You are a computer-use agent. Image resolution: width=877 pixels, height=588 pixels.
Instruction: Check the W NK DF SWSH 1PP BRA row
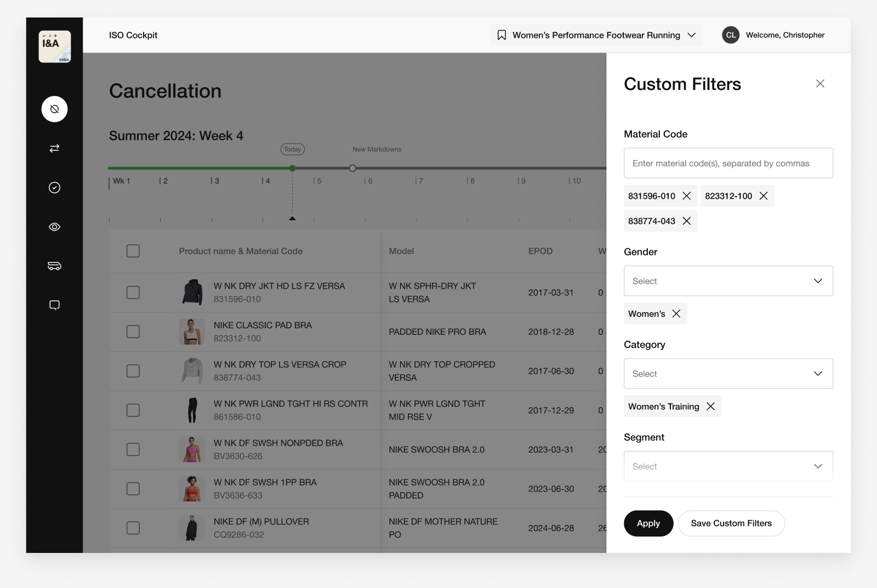(133, 489)
